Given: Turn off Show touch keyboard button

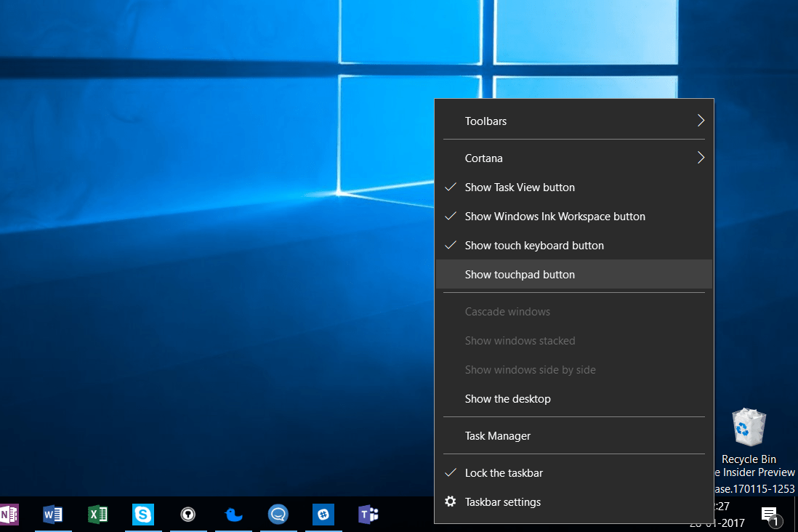Looking at the screenshot, I should (534, 246).
